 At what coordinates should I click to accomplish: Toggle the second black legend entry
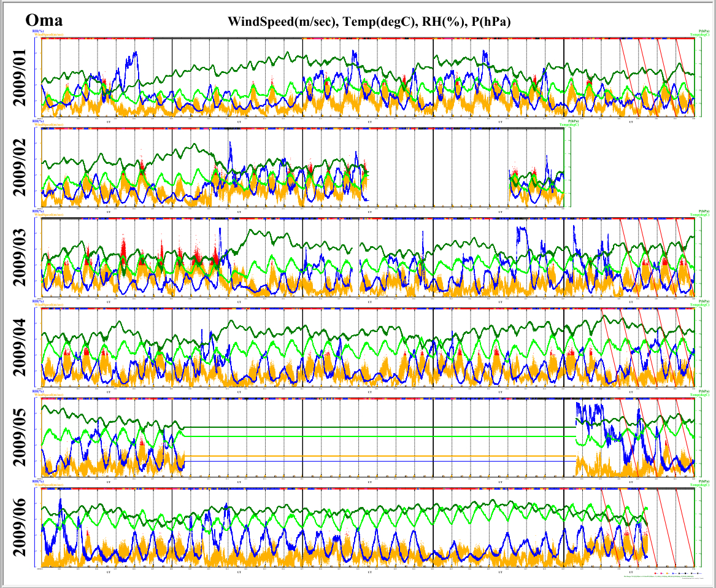(x=685, y=573)
